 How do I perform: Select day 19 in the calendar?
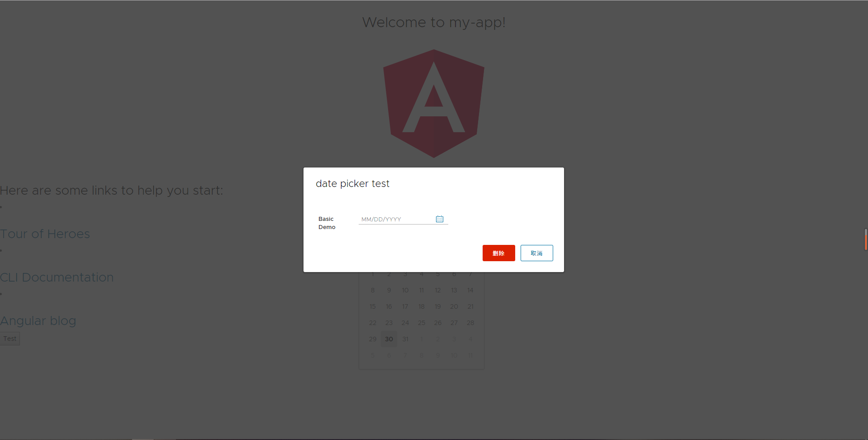click(438, 306)
